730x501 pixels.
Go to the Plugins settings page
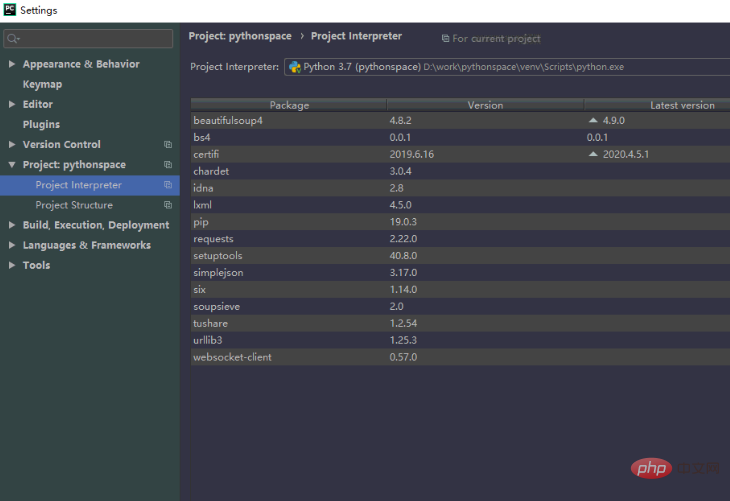tap(41, 124)
